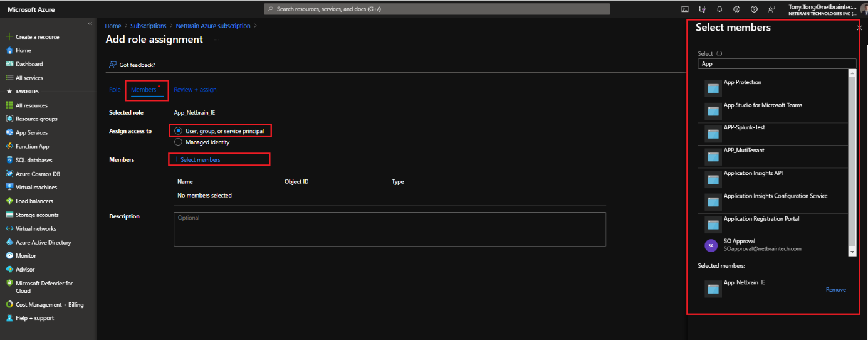
Task: Choose APP-Splunk-Test from results
Action: coord(773,132)
